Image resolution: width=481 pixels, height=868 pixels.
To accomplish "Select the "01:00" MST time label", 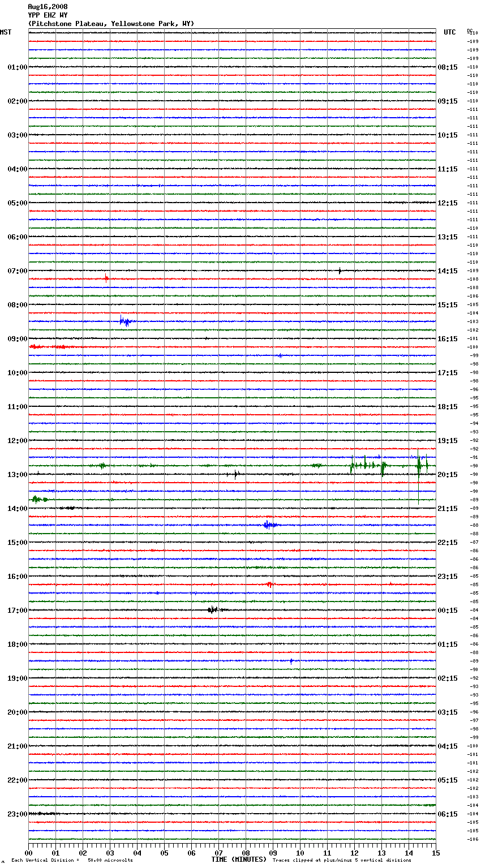I will click(18, 67).
